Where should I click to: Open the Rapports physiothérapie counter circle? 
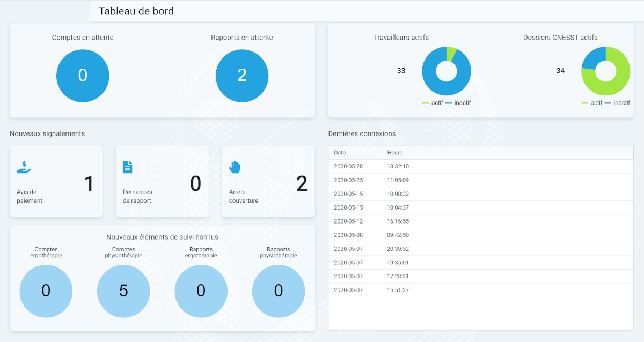point(279,291)
